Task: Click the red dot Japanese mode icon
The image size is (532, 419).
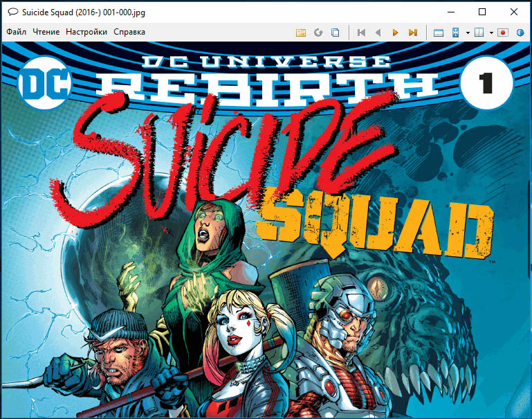Action: [x=503, y=33]
